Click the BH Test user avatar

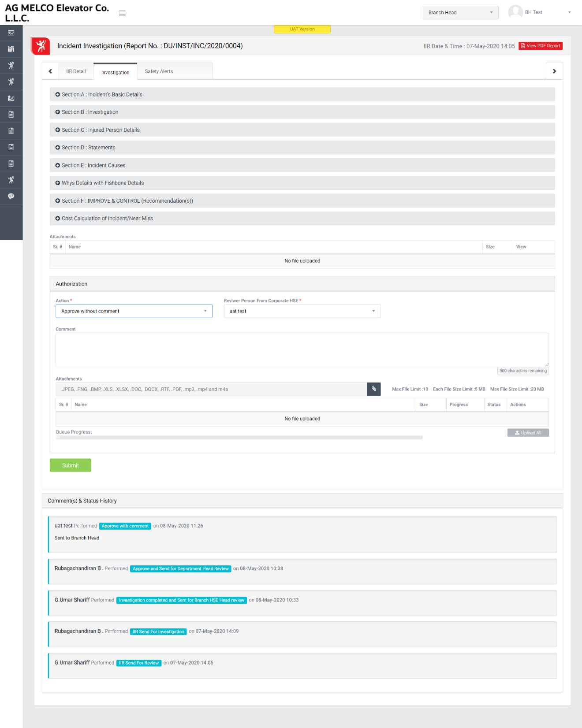point(515,12)
